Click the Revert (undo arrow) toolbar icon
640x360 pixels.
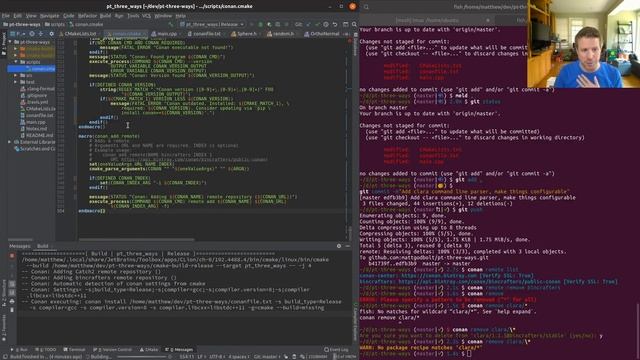335,24
